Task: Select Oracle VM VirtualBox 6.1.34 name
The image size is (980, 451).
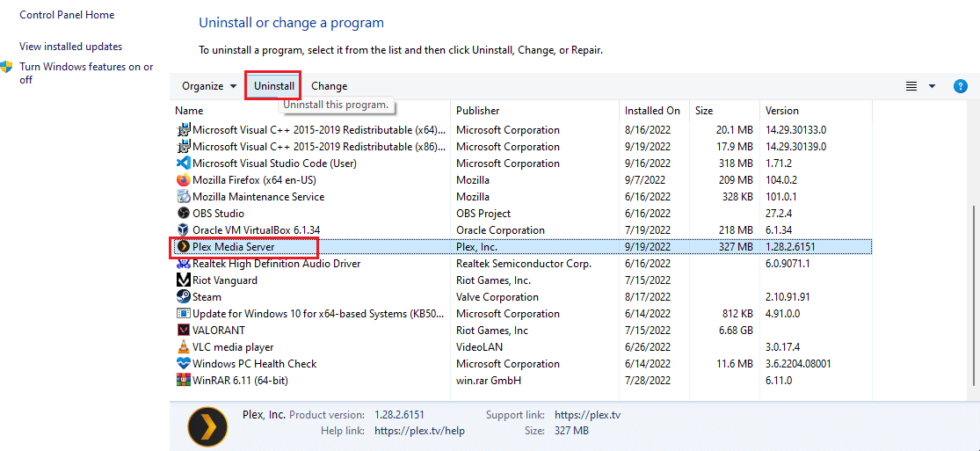Action: [x=257, y=230]
